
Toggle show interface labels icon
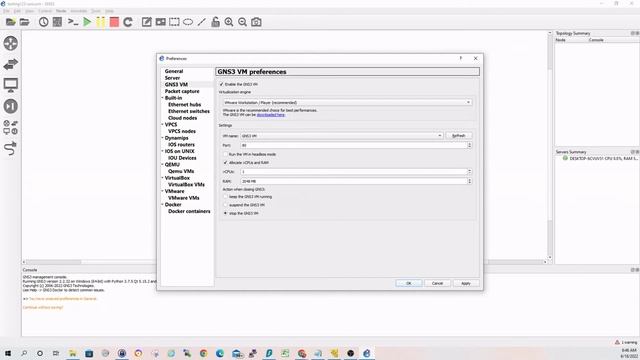point(58,22)
